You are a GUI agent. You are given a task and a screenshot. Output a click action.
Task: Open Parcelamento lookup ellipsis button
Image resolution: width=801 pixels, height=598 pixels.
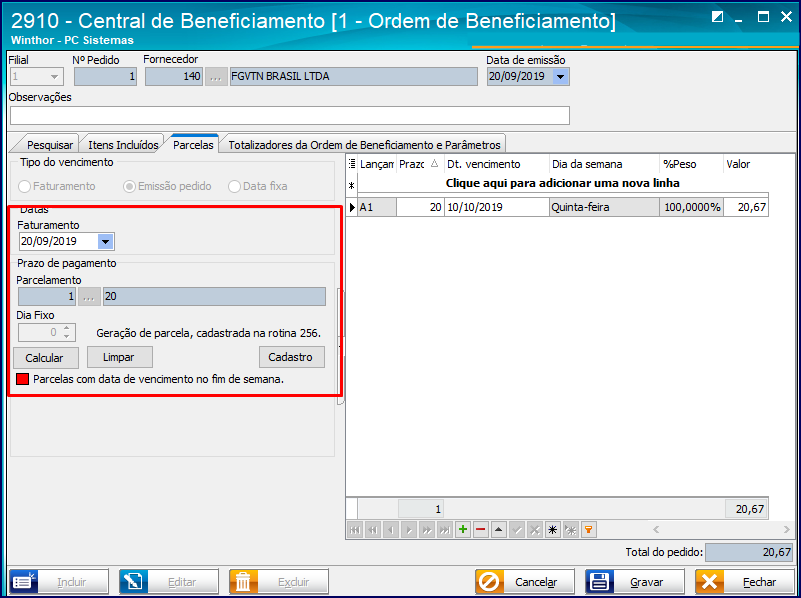(x=89, y=296)
